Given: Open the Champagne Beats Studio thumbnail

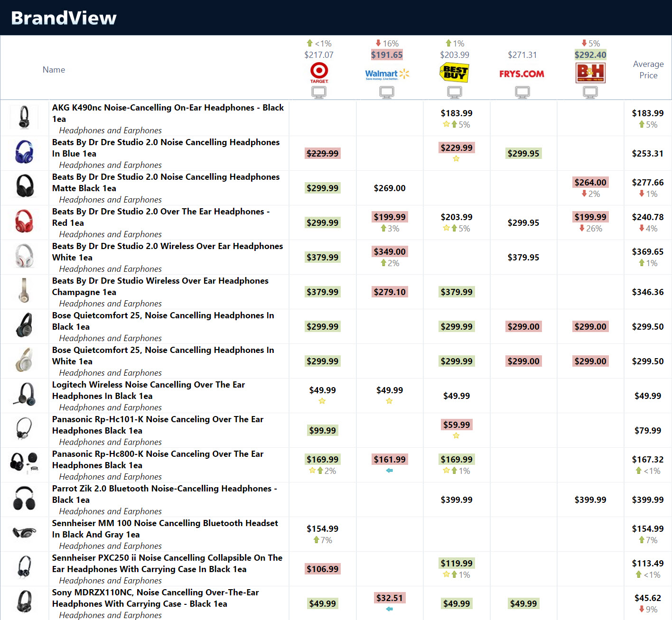Looking at the screenshot, I should click(x=24, y=291).
